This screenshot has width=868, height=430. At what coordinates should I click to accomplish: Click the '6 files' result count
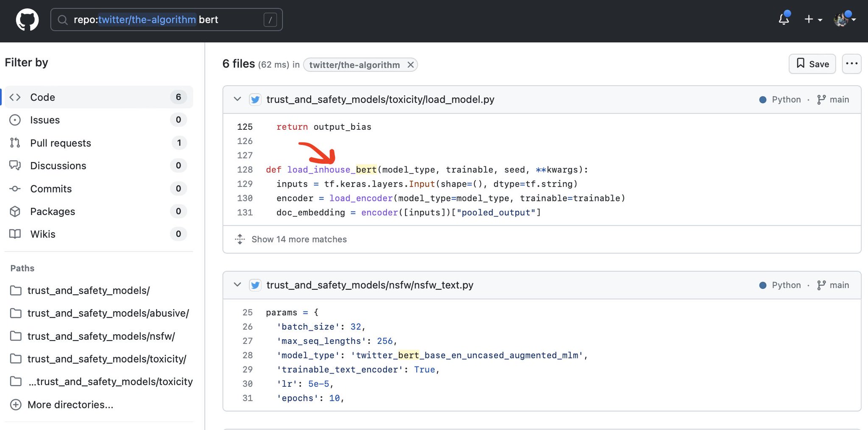point(239,64)
